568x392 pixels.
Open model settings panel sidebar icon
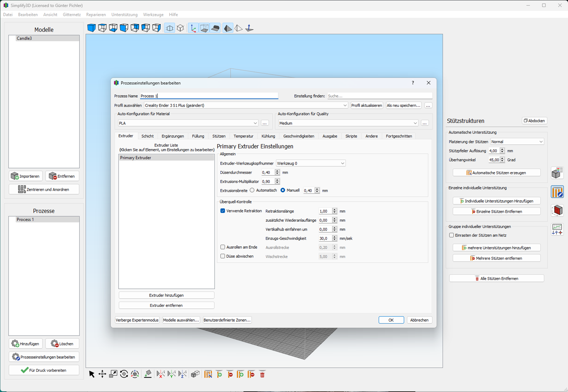click(557, 173)
